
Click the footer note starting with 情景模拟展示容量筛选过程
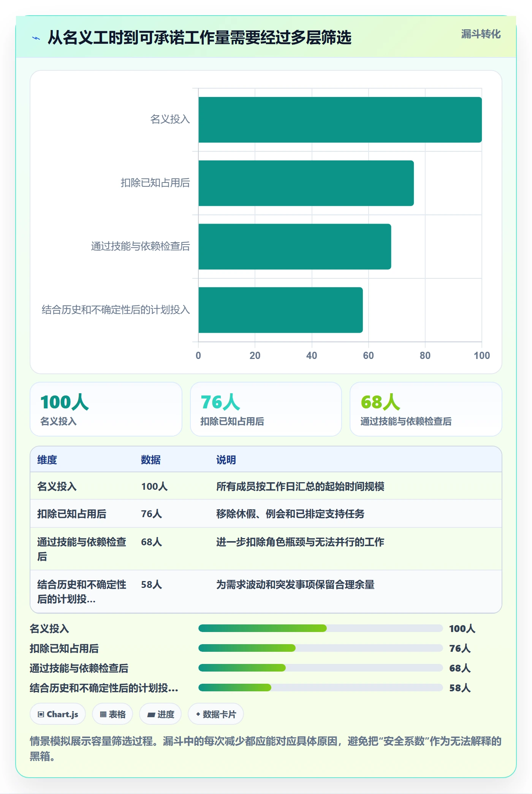(x=266, y=748)
